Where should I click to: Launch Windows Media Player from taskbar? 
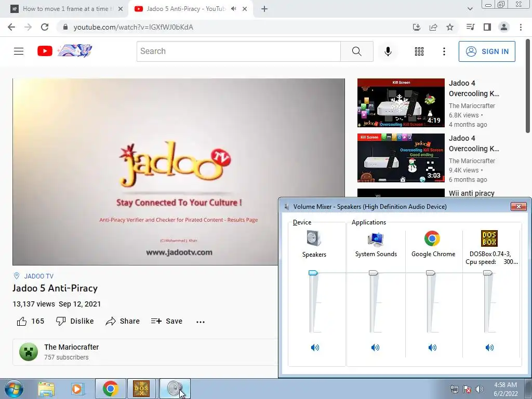[77, 389]
